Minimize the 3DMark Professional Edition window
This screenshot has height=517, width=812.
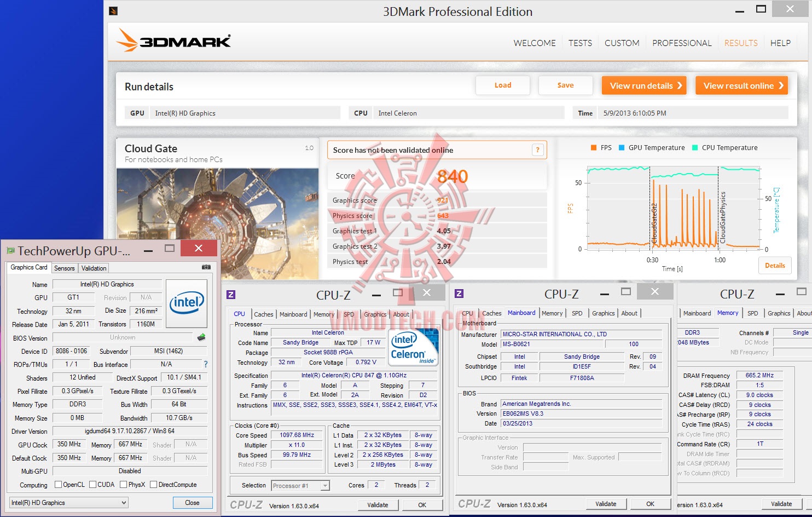[x=740, y=10]
